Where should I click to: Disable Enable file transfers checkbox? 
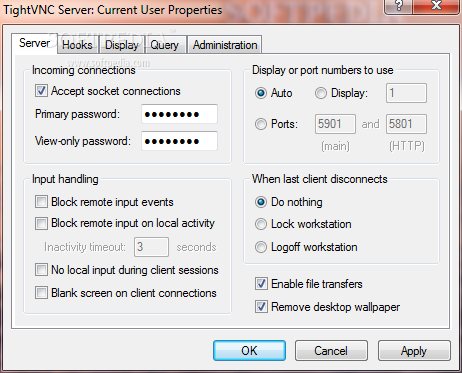pos(261,284)
